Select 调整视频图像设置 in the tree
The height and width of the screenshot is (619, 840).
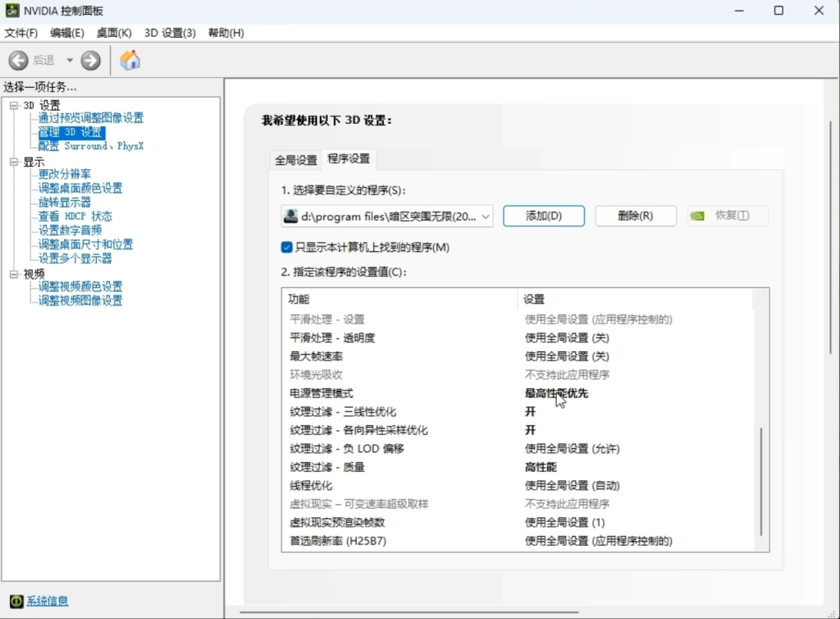(80, 300)
